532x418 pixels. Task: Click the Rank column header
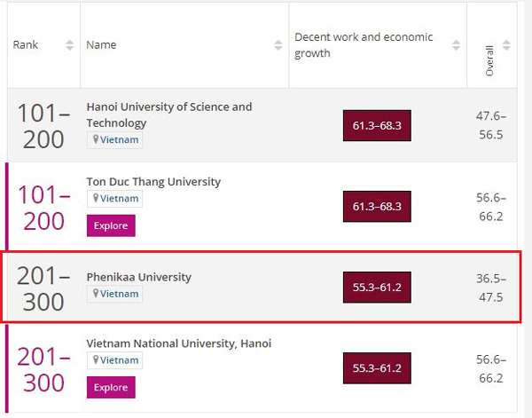click(x=26, y=45)
